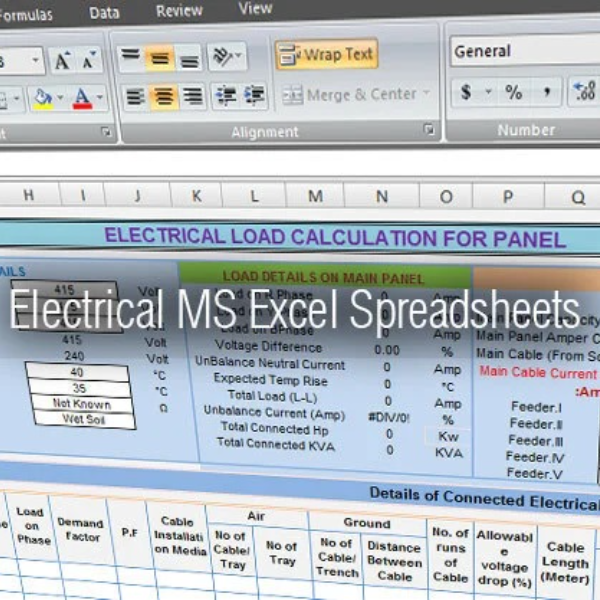Click the input cell containing 40

77,372
